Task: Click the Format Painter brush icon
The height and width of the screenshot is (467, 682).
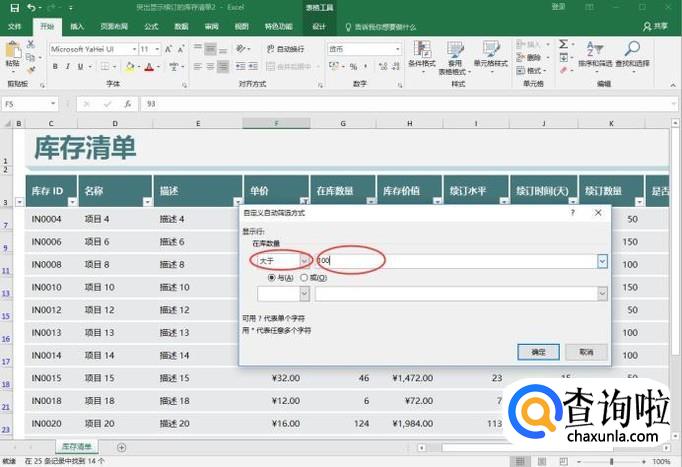Action: click(x=30, y=70)
